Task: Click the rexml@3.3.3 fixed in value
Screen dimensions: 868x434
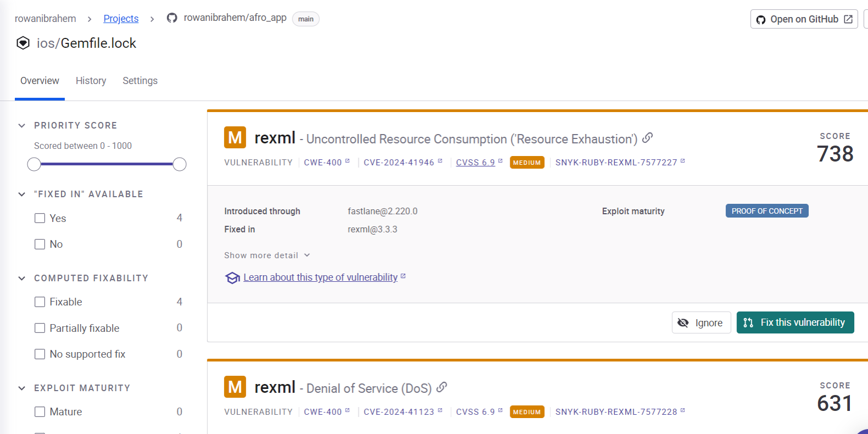Action: pos(372,229)
